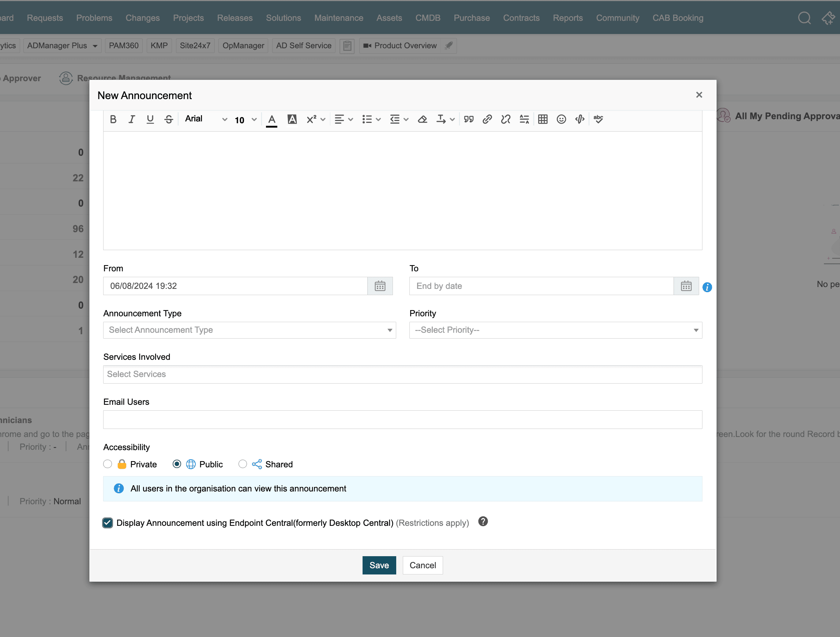
Task: Open the calendar picker for the From date
Action: [380, 286]
